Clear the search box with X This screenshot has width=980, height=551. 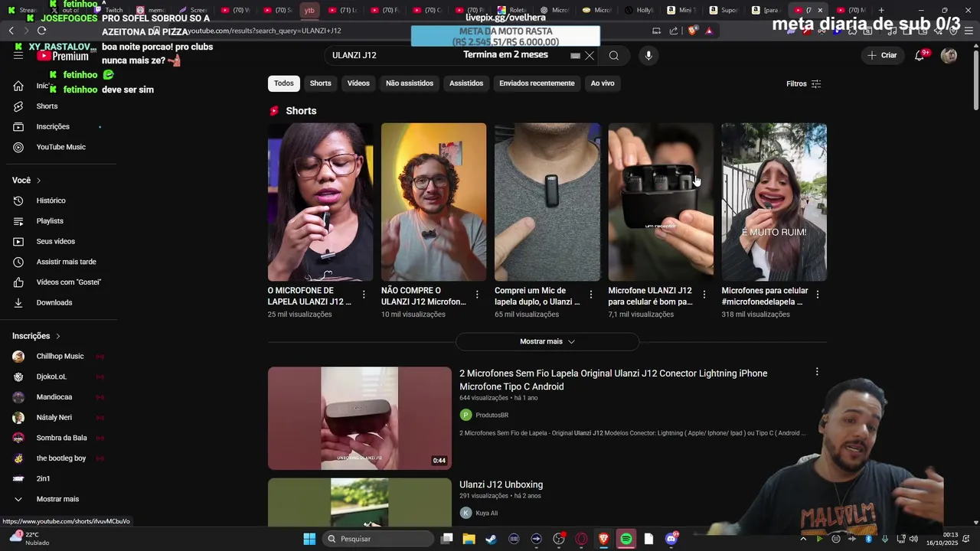tap(590, 56)
